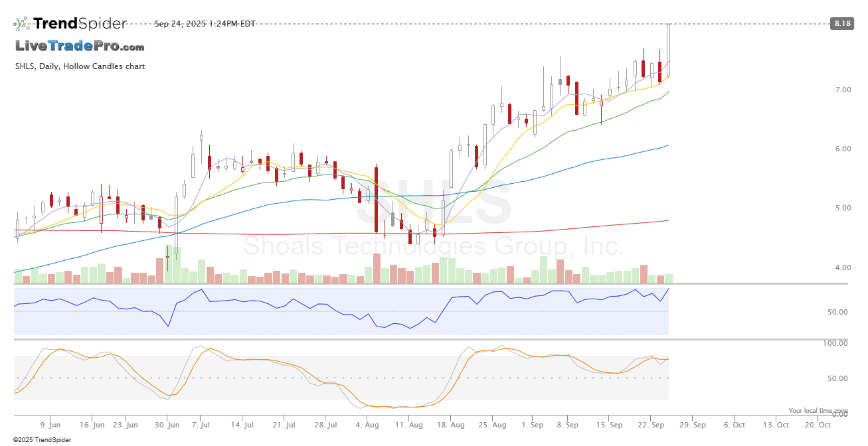
Task: Click the Sep 24, 2025 timestamp text
Action: (x=205, y=24)
